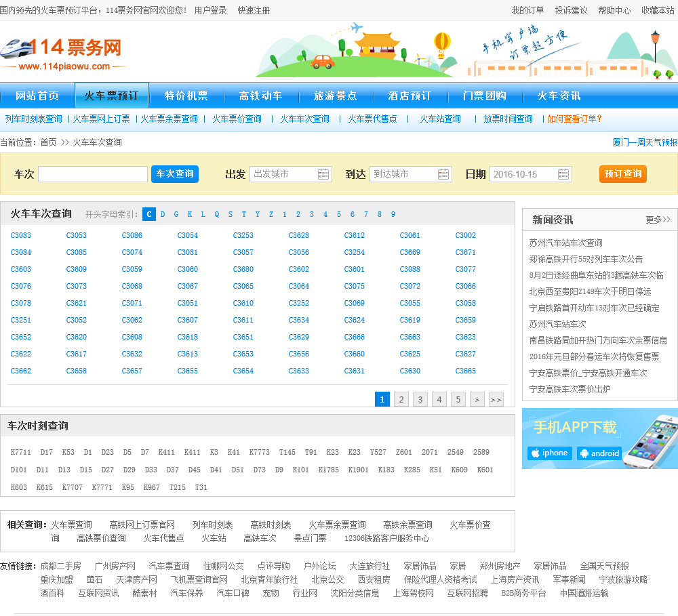This screenshot has width=678, height=616.
Task: Open news 宁安高铁车次票价出炉
Action: point(570,389)
